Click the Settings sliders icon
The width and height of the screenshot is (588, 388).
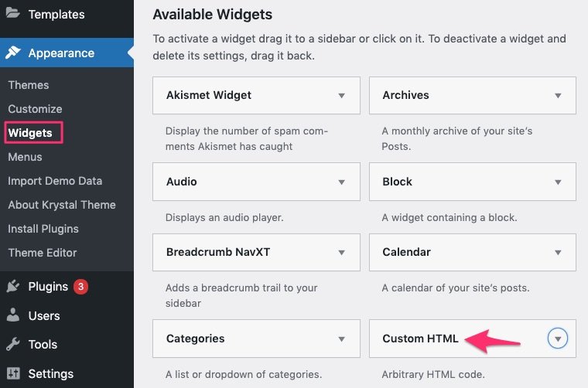[13, 374]
